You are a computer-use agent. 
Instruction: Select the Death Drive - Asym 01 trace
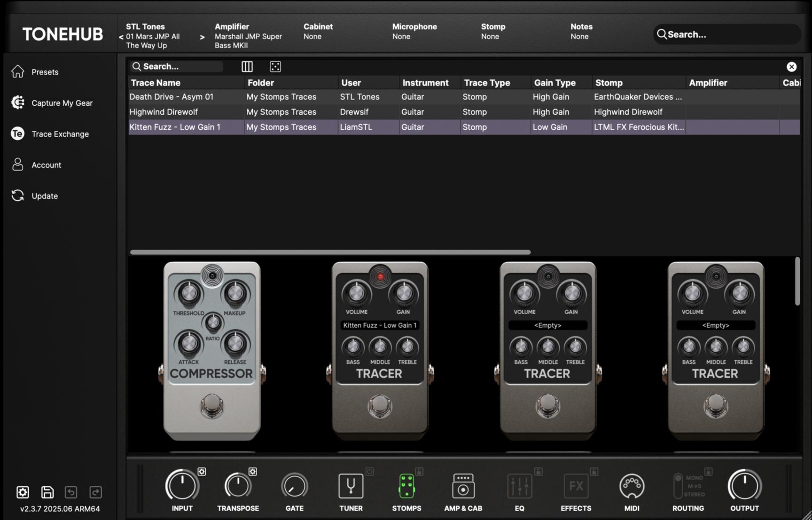(464, 97)
